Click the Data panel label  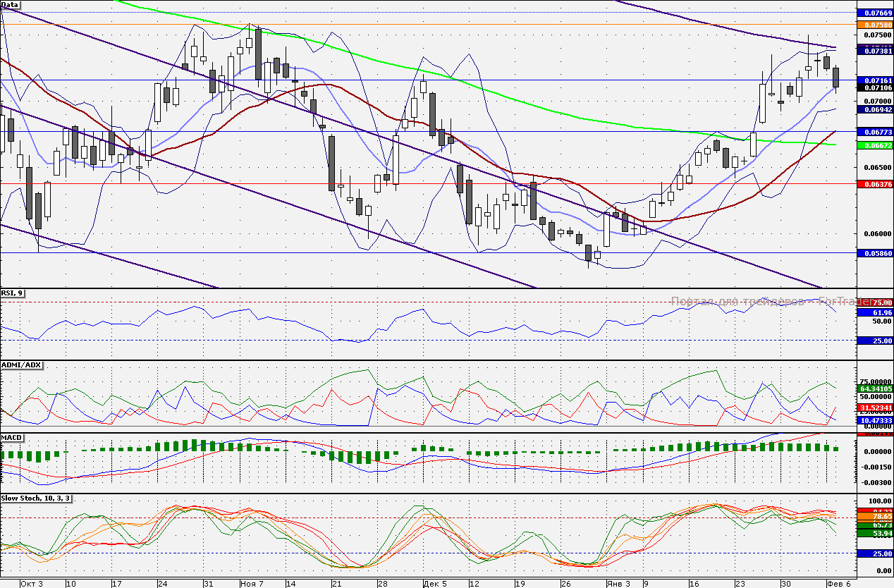pyautogui.click(x=10, y=5)
